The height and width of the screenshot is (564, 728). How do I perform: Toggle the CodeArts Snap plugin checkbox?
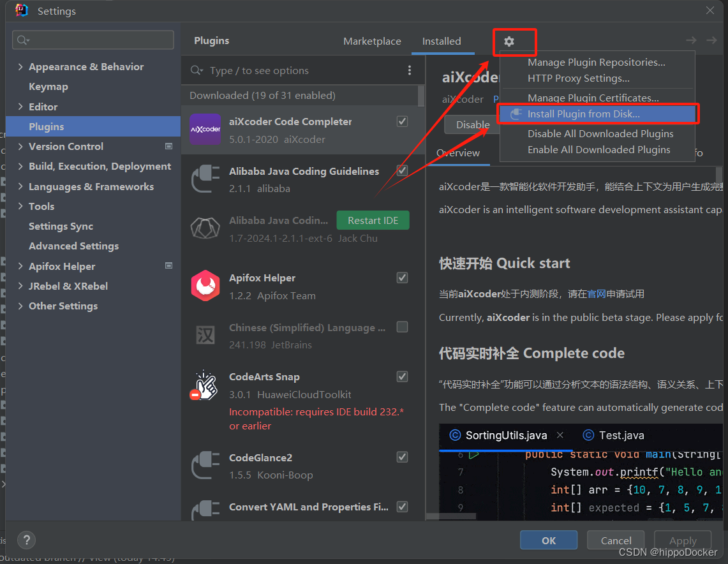[x=402, y=376]
